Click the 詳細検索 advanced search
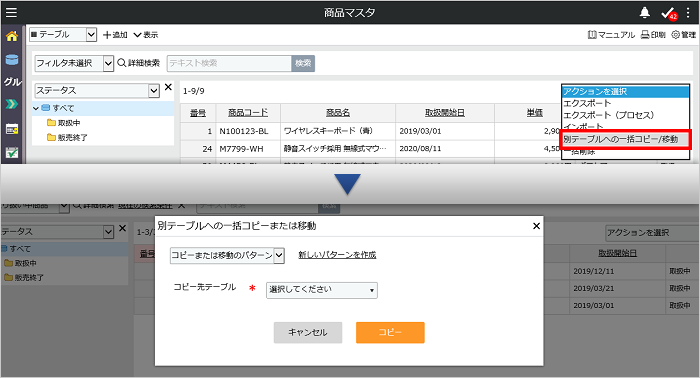Image resolution: width=700 pixels, height=378 pixels. [x=138, y=63]
